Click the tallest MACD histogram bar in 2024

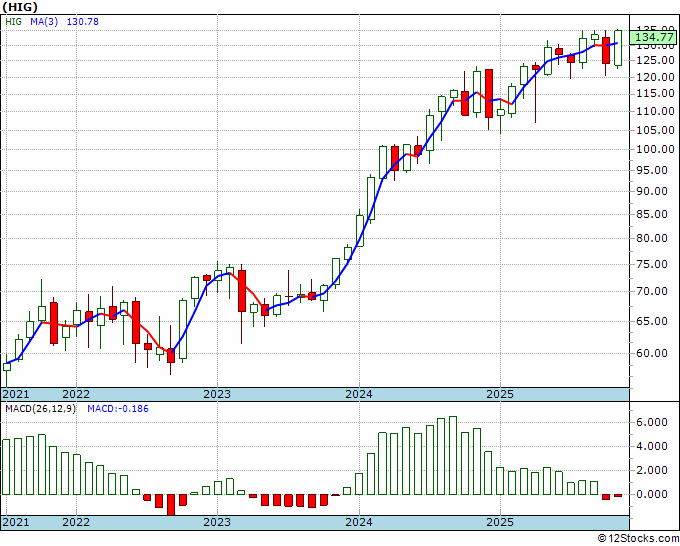[x=453, y=455]
